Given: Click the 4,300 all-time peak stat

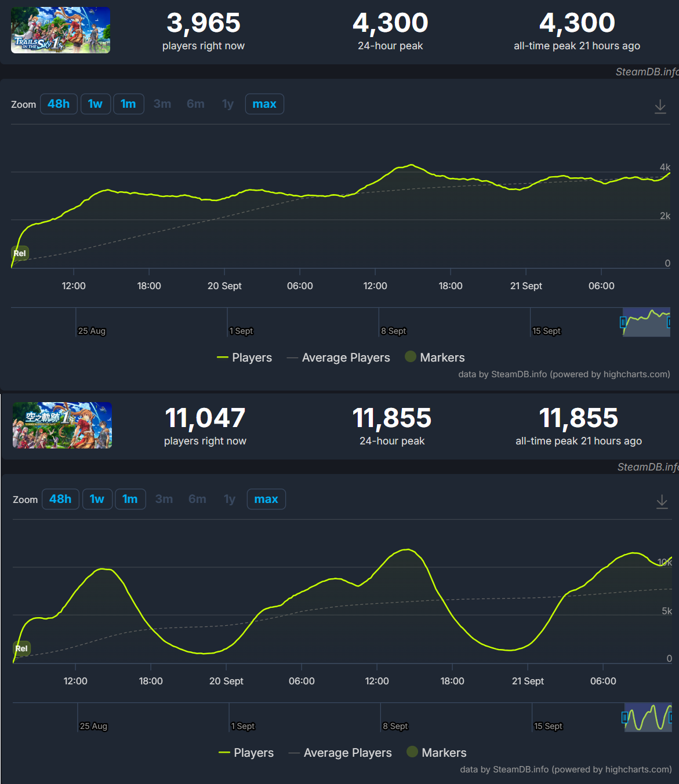Looking at the screenshot, I should 577,31.
